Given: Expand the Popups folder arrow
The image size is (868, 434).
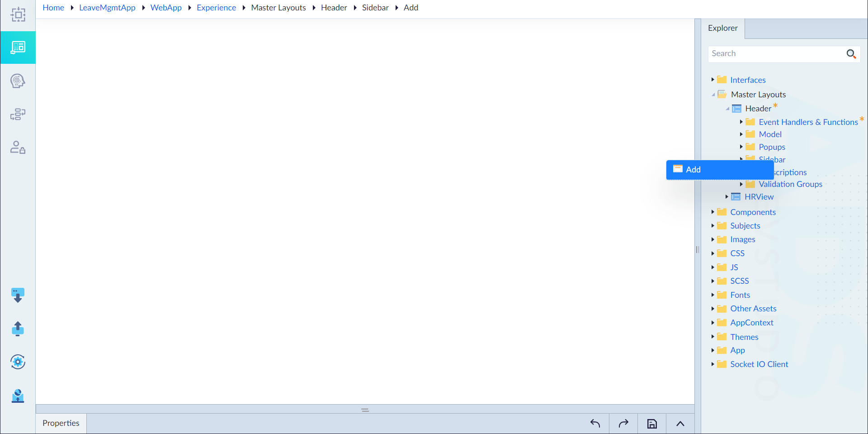Looking at the screenshot, I should click(741, 147).
